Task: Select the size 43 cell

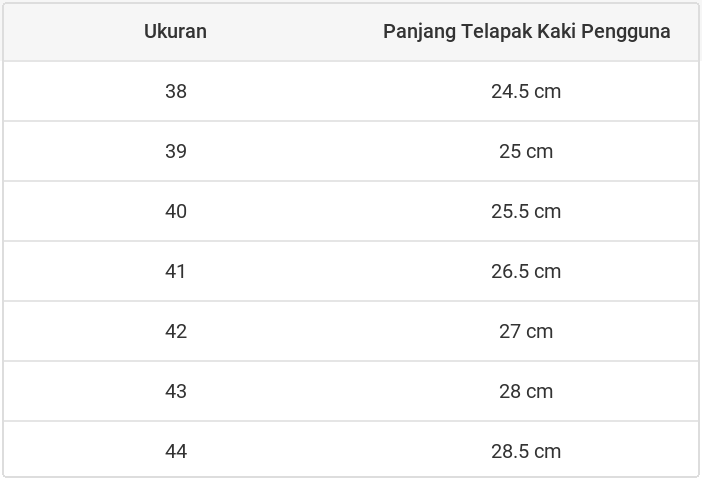Action: tap(176, 391)
